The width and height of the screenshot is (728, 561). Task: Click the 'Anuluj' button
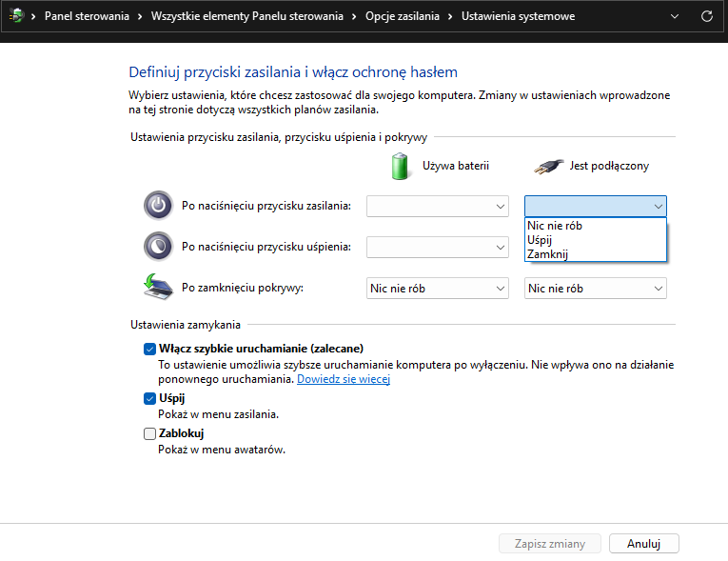[x=644, y=543]
